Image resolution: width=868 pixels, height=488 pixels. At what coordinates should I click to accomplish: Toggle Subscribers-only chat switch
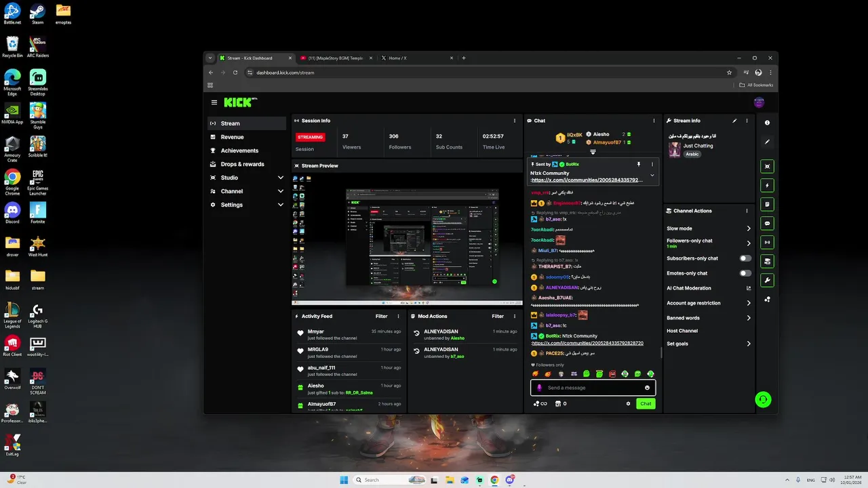pos(745,258)
